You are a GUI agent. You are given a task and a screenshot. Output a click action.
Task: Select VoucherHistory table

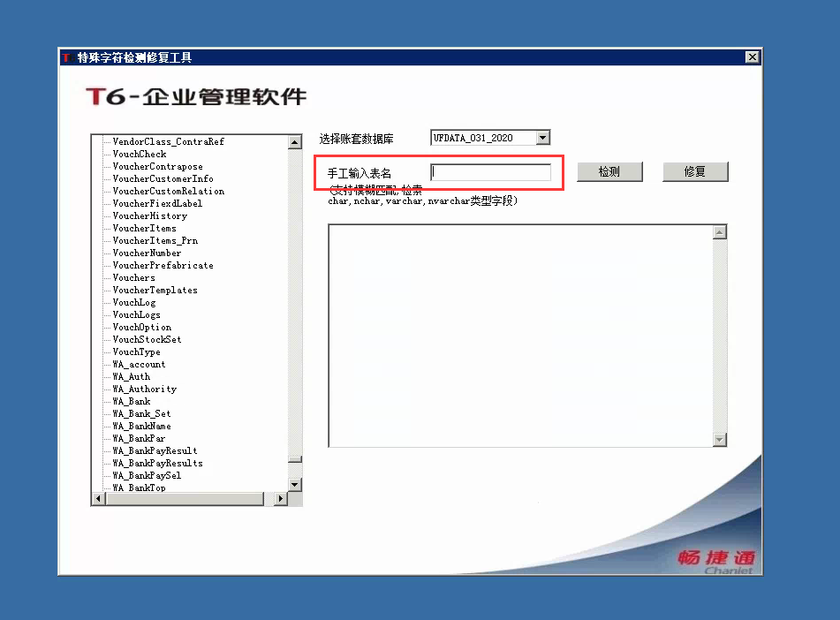(x=150, y=215)
